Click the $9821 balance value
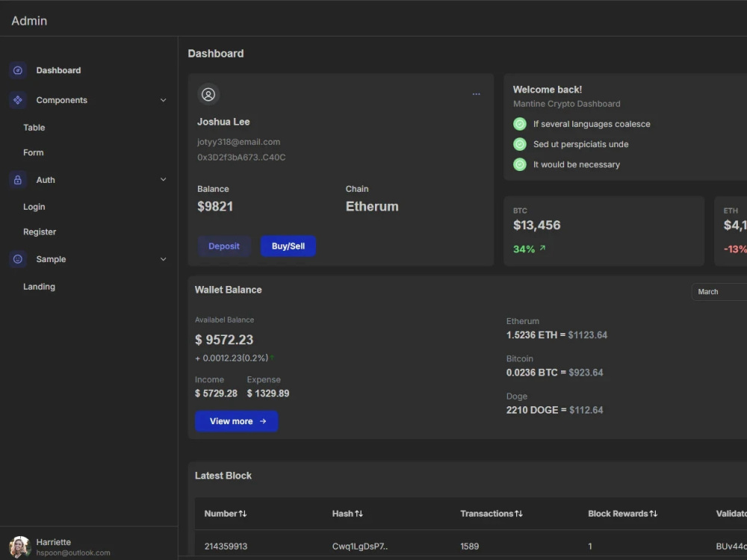747x560 pixels. (x=215, y=207)
